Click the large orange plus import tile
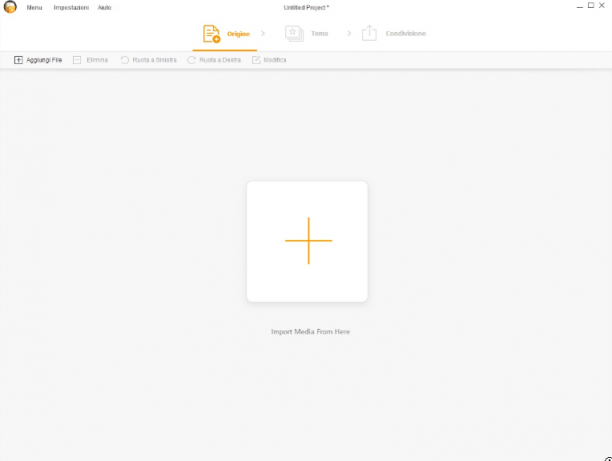The width and height of the screenshot is (612, 461). 307,241
